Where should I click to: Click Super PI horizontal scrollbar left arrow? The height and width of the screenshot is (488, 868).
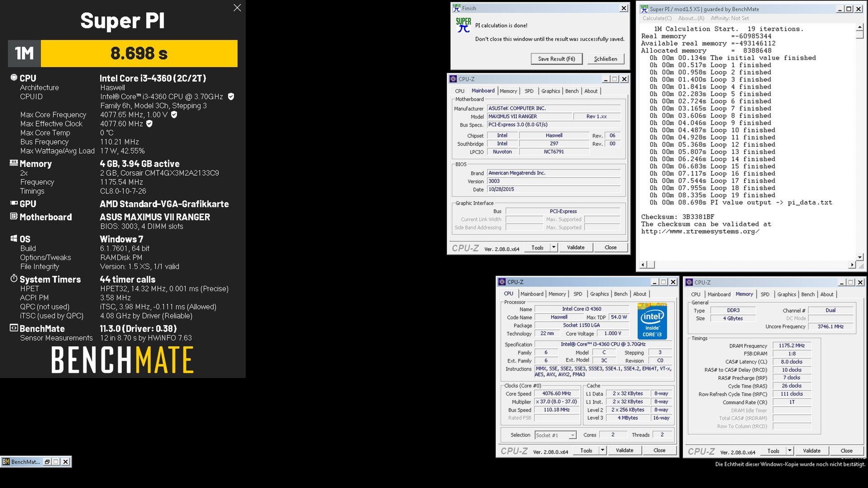(x=644, y=265)
